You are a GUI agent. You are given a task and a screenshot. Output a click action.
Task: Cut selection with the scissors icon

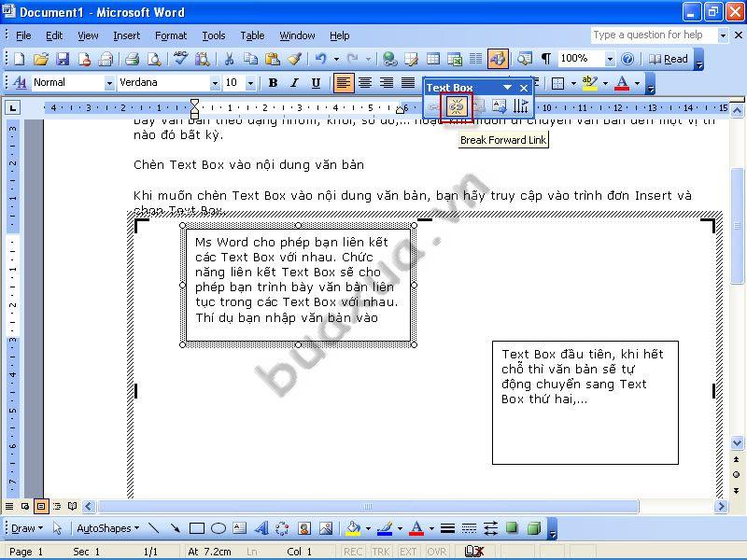(229, 59)
